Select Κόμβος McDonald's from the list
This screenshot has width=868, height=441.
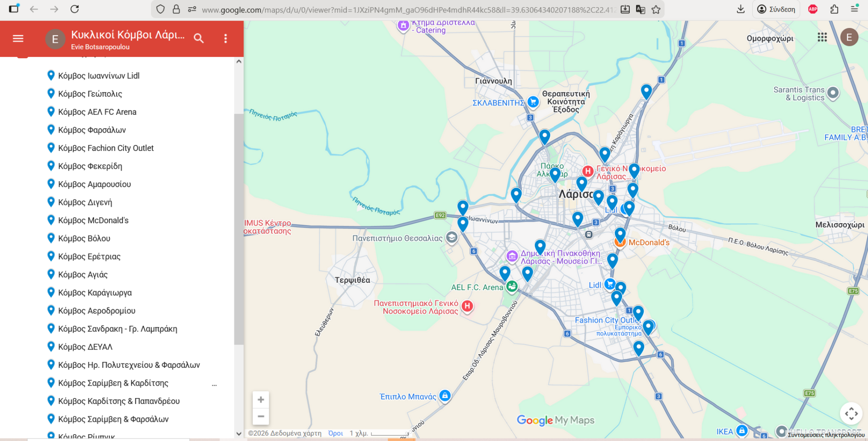point(93,220)
